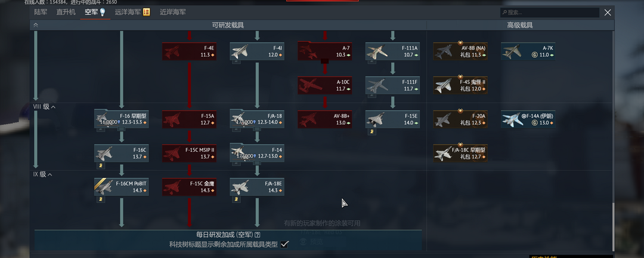Image resolution: width=644 pixels, height=258 pixels.
Task: Click the vehicle search input field
Action: (550, 13)
